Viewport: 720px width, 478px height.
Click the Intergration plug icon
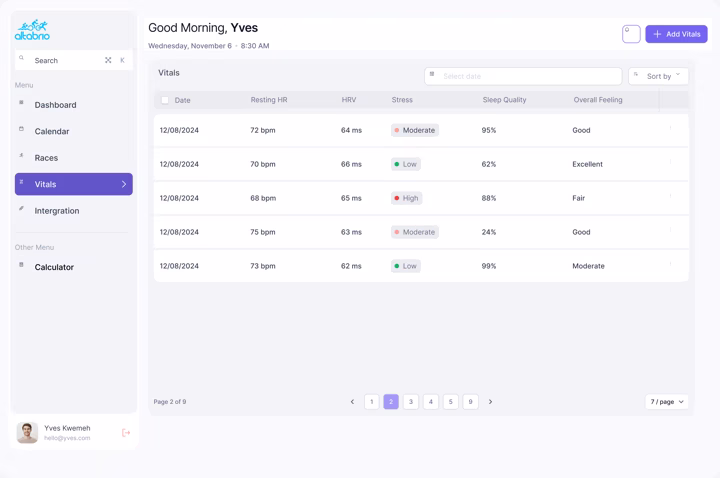point(21,208)
